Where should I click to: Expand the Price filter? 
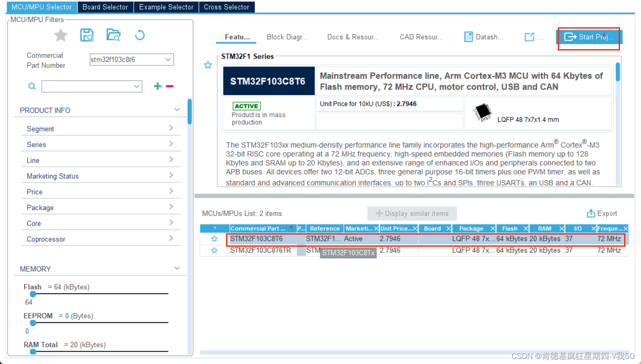(x=171, y=191)
